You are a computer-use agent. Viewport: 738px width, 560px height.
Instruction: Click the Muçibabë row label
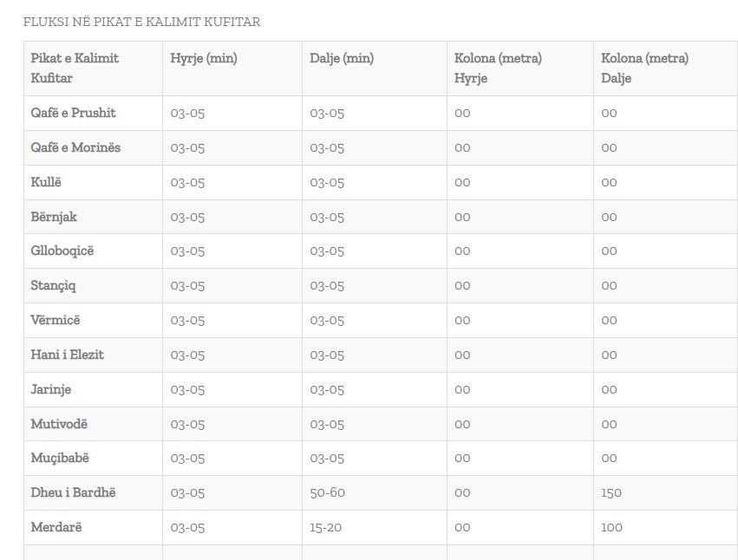pyautogui.click(x=60, y=459)
